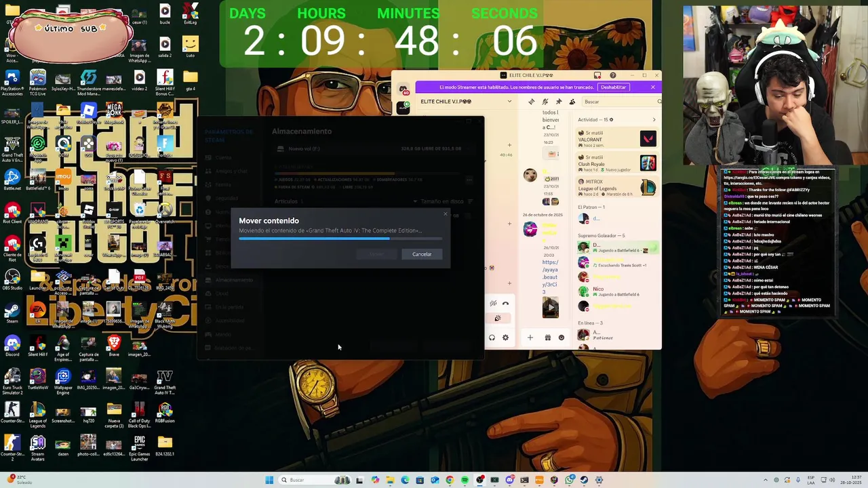Select the Wallpaper Engine desktop icon
Screen dimensions: 868x488
click(63, 382)
